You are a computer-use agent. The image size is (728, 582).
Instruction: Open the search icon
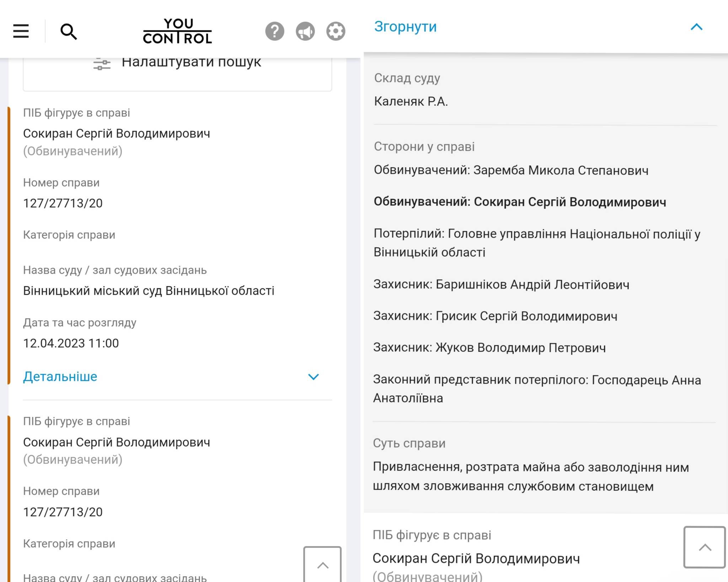click(69, 31)
